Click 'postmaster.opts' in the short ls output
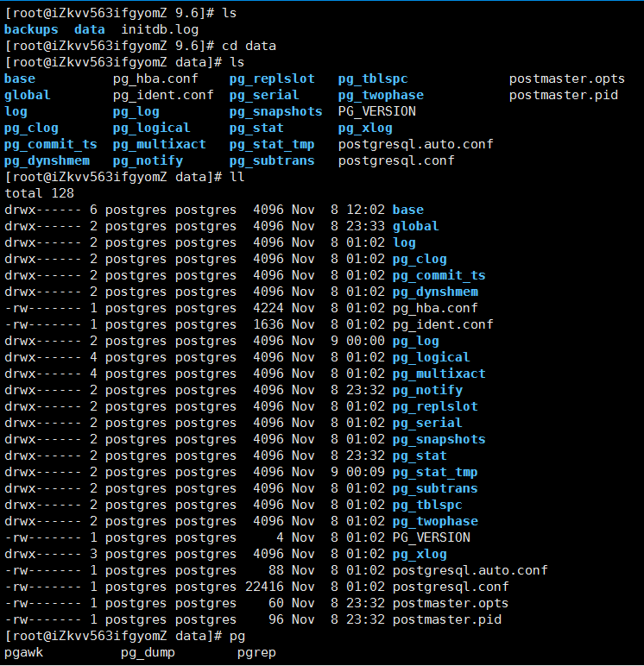Screen dimensions: 644x666 point(567,79)
